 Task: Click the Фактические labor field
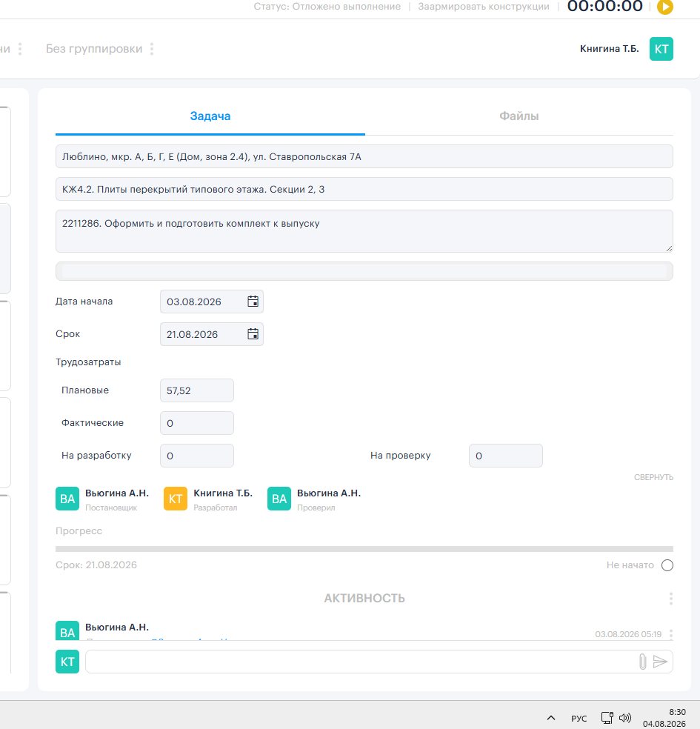coord(197,423)
